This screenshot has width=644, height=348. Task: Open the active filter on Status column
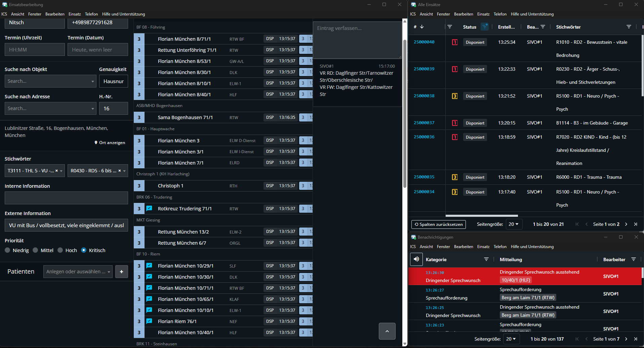pos(484,27)
